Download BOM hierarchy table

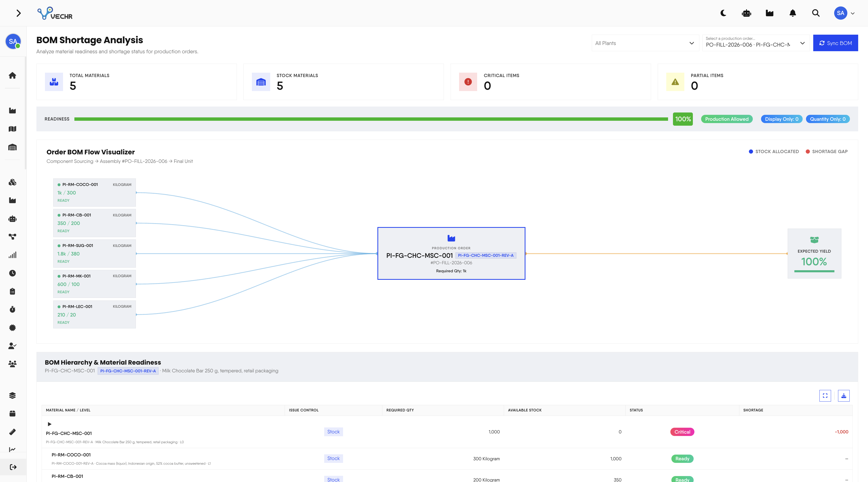click(x=844, y=396)
